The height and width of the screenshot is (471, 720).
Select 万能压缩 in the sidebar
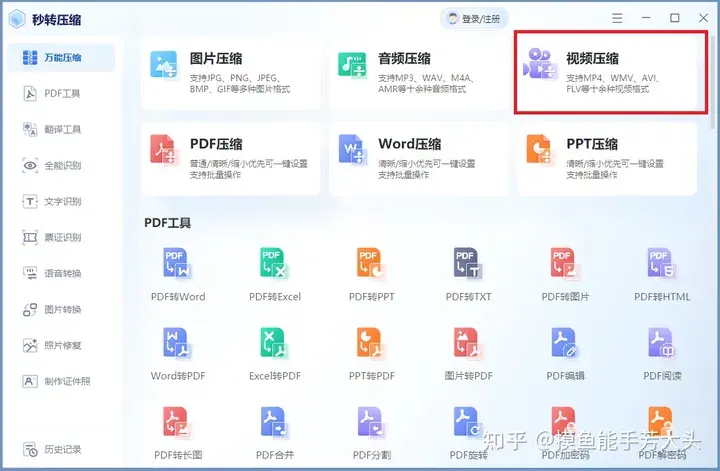(61, 57)
